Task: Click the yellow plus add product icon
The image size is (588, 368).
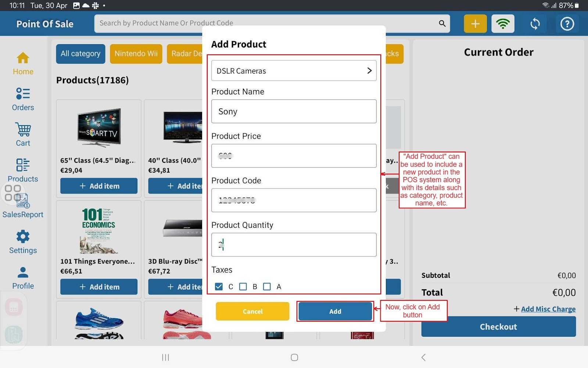Action: (x=475, y=24)
